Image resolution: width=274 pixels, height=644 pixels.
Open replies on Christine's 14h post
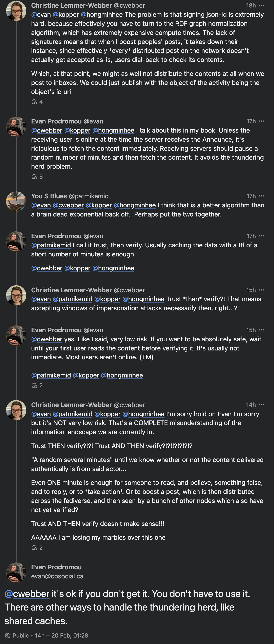click(37, 548)
